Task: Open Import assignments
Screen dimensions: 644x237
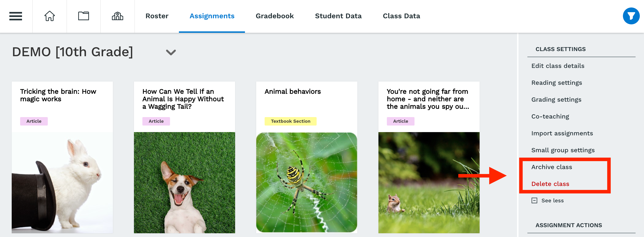Action: (562, 133)
